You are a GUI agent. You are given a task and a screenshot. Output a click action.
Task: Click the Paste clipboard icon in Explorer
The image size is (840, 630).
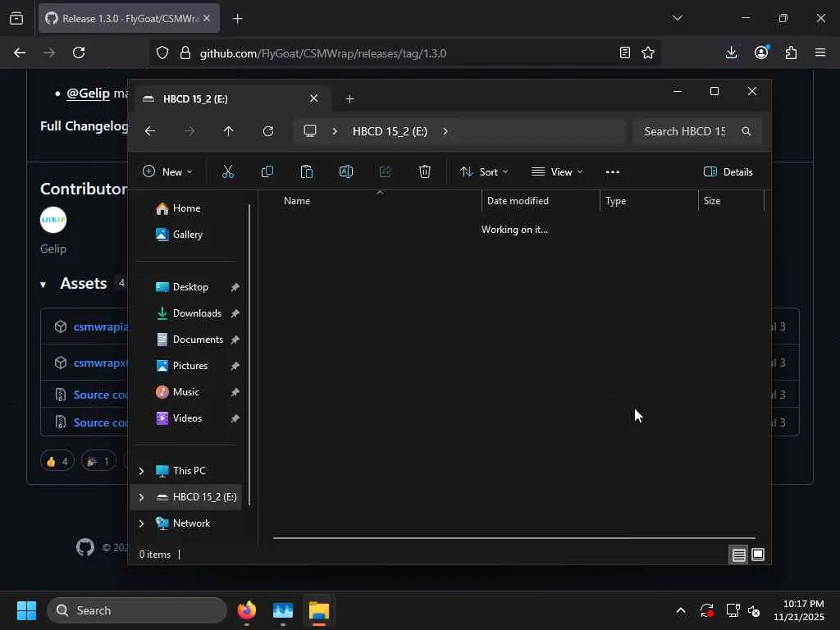tap(307, 171)
